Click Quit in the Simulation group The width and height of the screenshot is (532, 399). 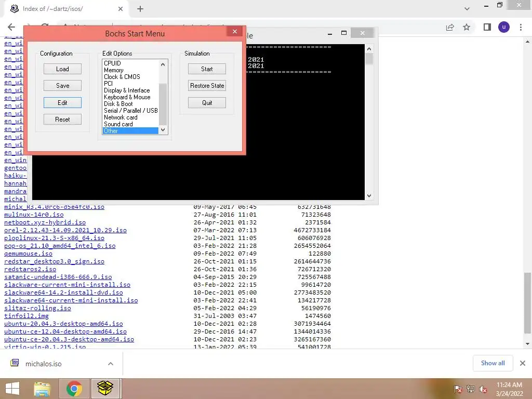[x=207, y=102]
